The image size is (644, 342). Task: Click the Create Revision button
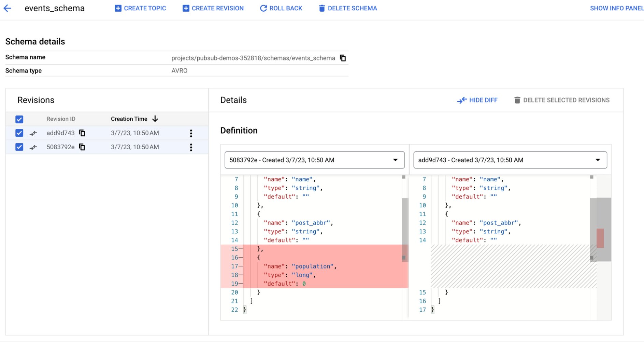click(x=213, y=8)
